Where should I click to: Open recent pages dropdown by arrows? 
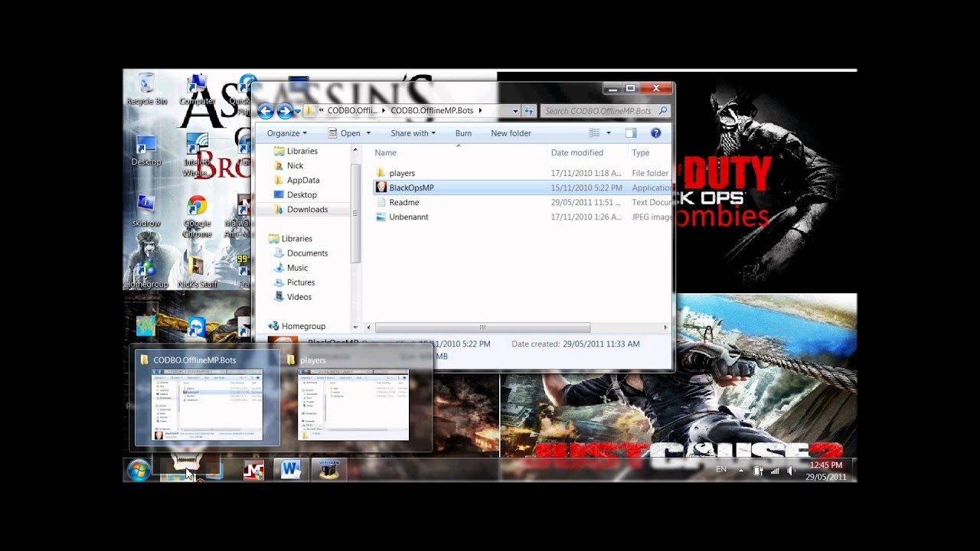[x=298, y=112]
